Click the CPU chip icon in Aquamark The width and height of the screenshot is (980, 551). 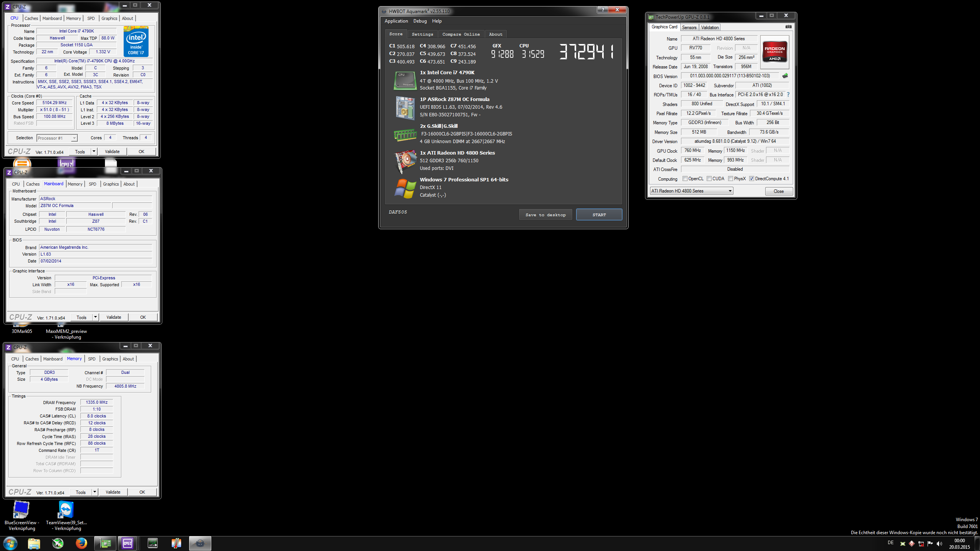405,81
